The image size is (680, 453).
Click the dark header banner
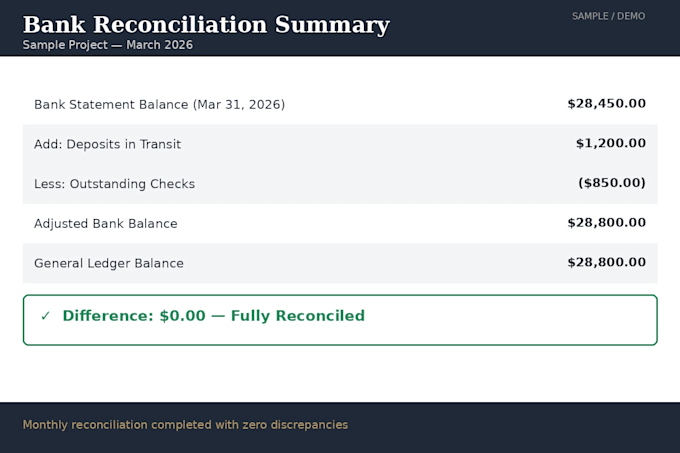(x=340, y=28)
